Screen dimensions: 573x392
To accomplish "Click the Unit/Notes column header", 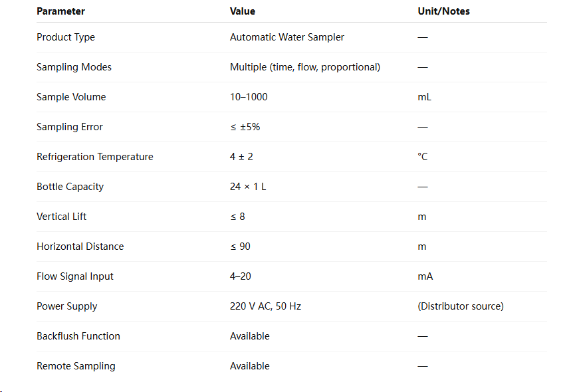I will point(443,11).
